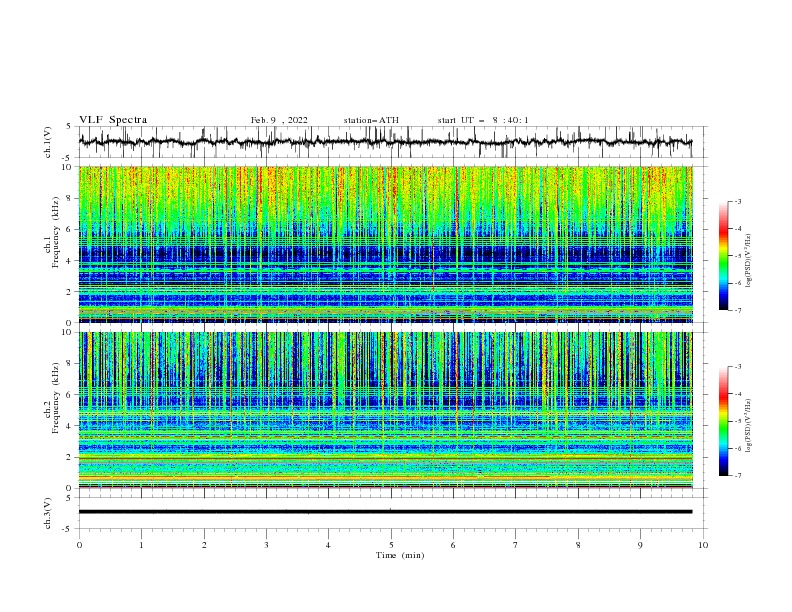Click the "-3" label on ch.1 color scale
The height and width of the screenshot is (612, 792).
point(737,201)
